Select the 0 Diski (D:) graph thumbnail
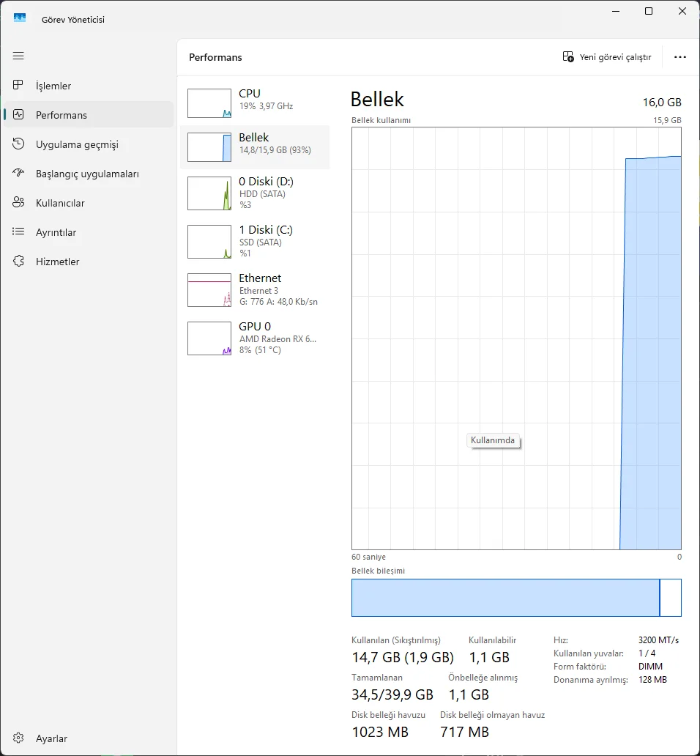 tap(209, 193)
